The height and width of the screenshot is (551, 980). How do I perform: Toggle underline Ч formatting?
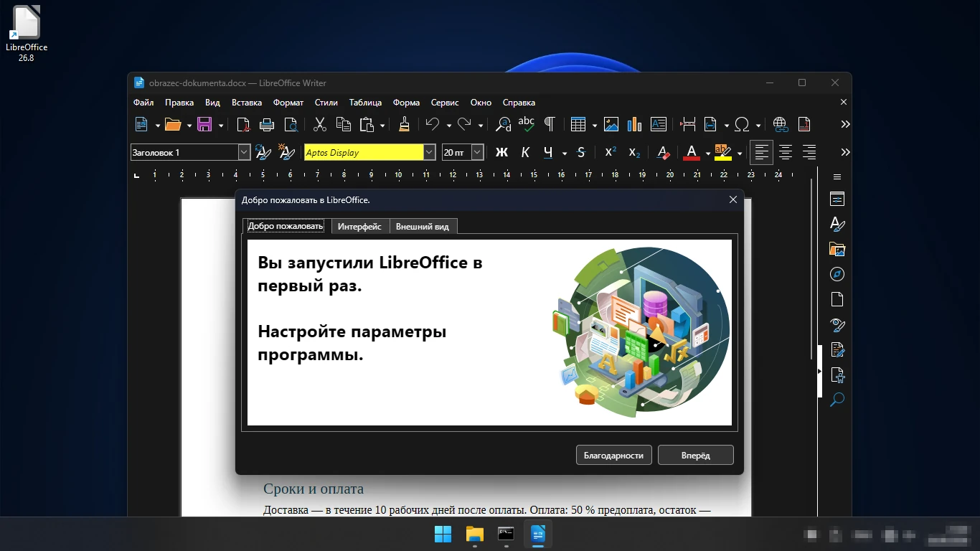(x=549, y=152)
